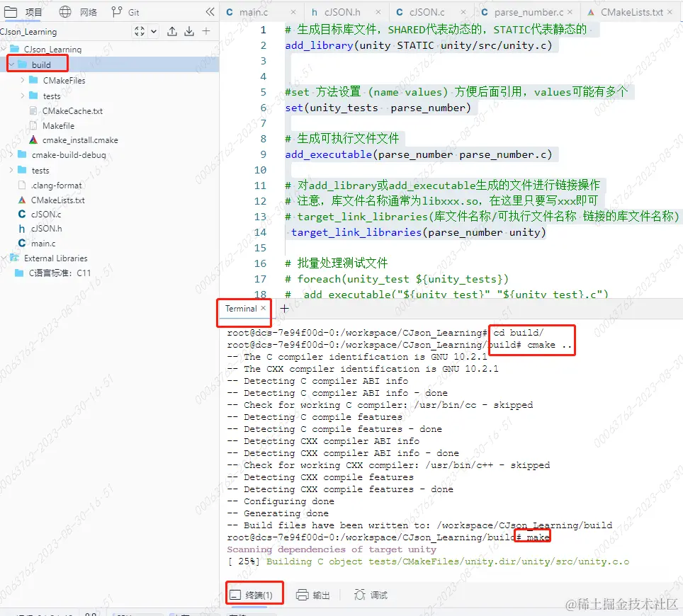683x616 pixels.
Task: Open the .clang-format file
Action: 56,186
